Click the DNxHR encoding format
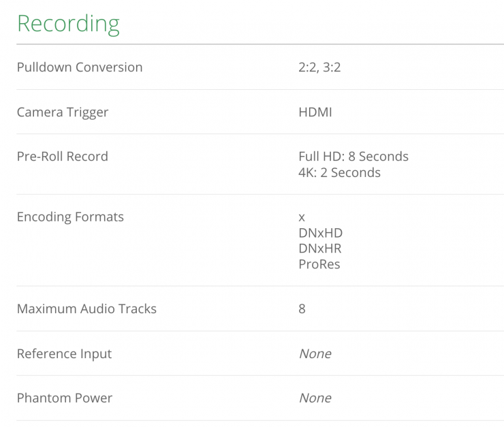This screenshot has width=504, height=427. click(320, 249)
